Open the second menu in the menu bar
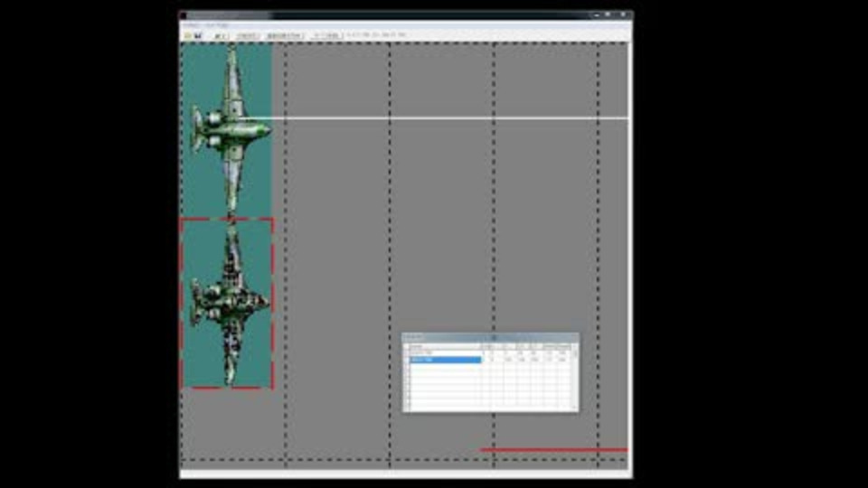This screenshot has width=868, height=488. (216, 25)
